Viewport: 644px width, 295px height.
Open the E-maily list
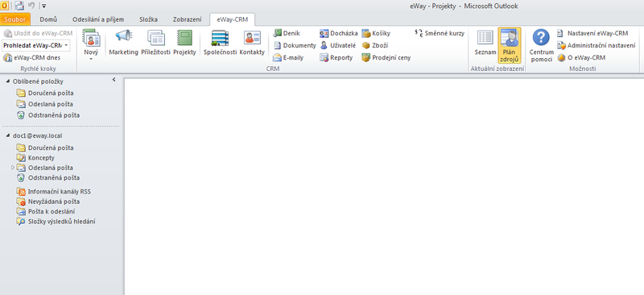[288, 57]
